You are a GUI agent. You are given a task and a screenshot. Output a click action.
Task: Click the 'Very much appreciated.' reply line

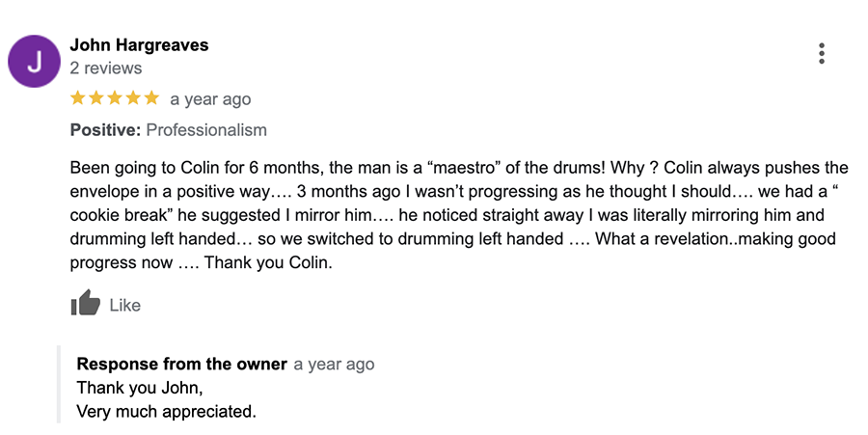167,411
